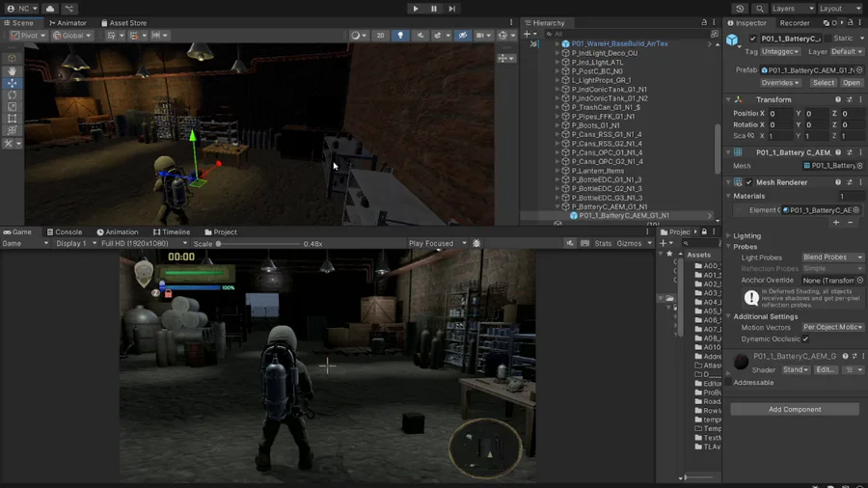
Task: Toggle Scene lighting bulb icon
Action: click(x=400, y=35)
